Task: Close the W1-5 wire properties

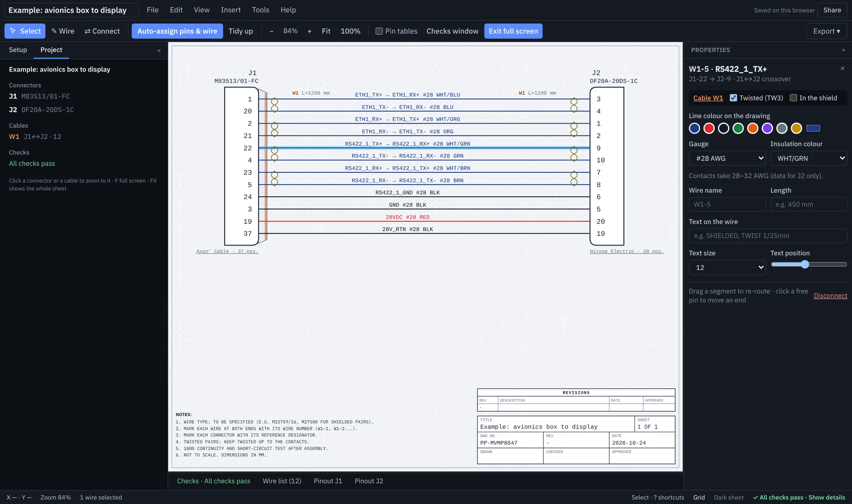Action: click(842, 68)
